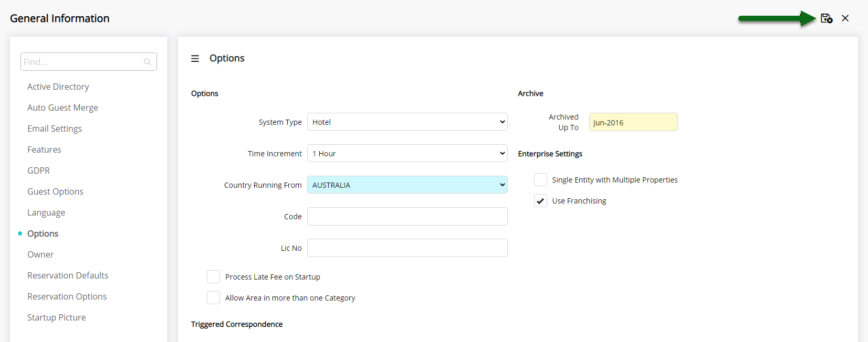
Task: Check Single Entity with Multiple Properties
Action: (x=540, y=179)
